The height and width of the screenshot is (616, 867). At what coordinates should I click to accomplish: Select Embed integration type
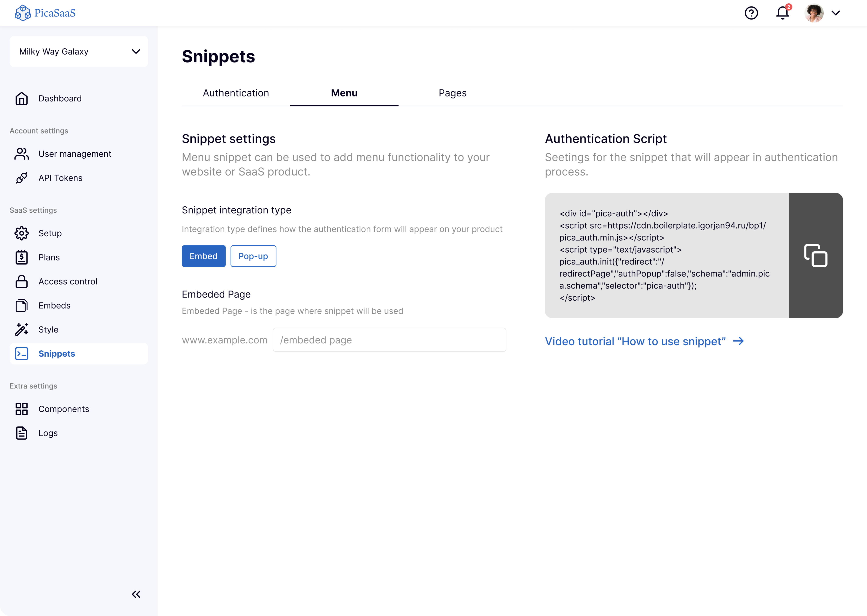[203, 256]
